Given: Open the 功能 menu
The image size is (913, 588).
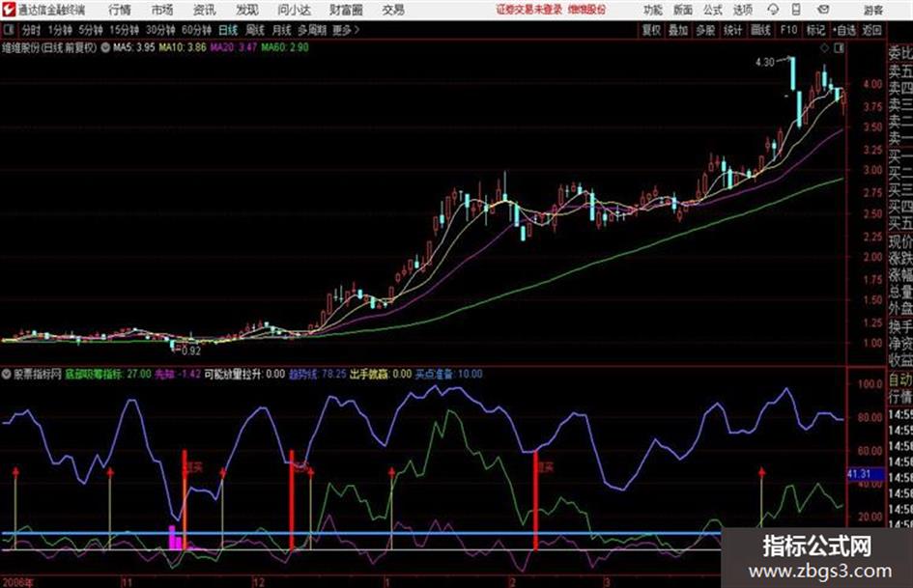Looking at the screenshot, I should point(653,10).
